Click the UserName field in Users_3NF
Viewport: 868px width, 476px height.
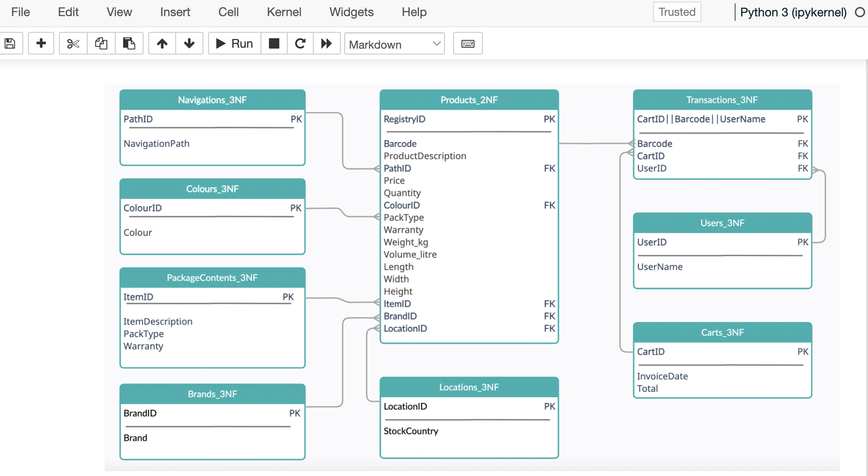[659, 267]
